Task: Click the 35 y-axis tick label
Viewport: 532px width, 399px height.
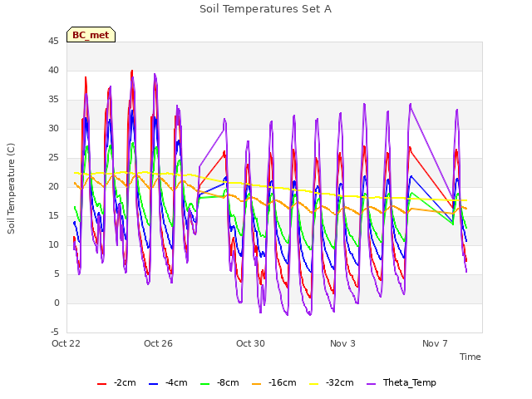Action: pos(53,100)
